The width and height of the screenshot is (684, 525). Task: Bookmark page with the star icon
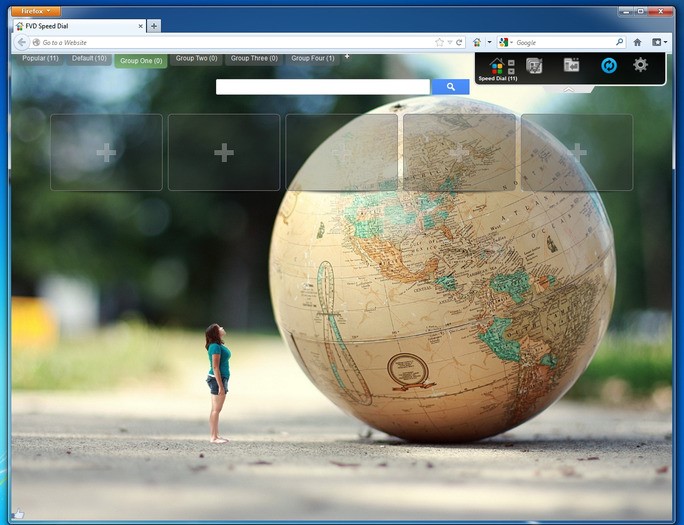tap(439, 42)
